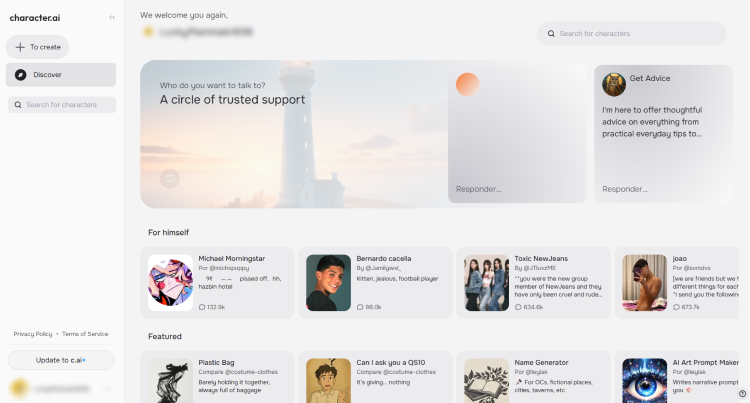Image resolution: width=750 pixels, height=403 pixels.
Task: Click Bernardo cacella photo thumbnail
Action: pyautogui.click(x=328, y=283)
